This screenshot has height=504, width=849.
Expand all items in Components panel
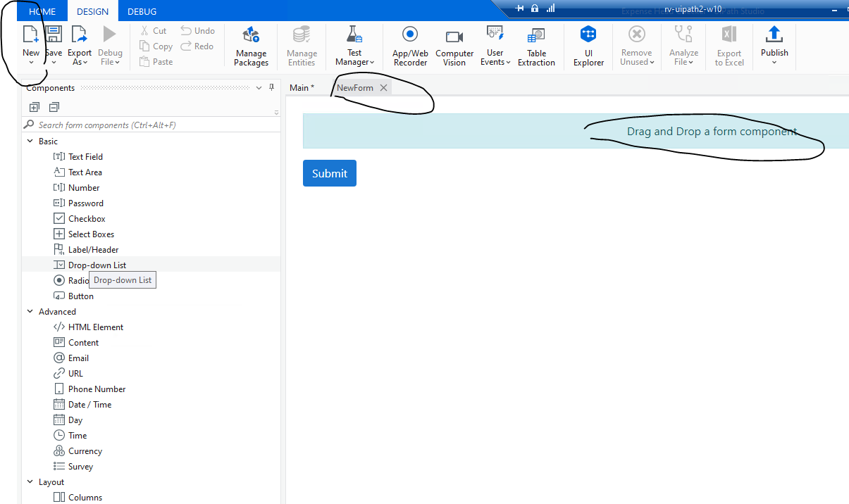[x=34, y=107]
